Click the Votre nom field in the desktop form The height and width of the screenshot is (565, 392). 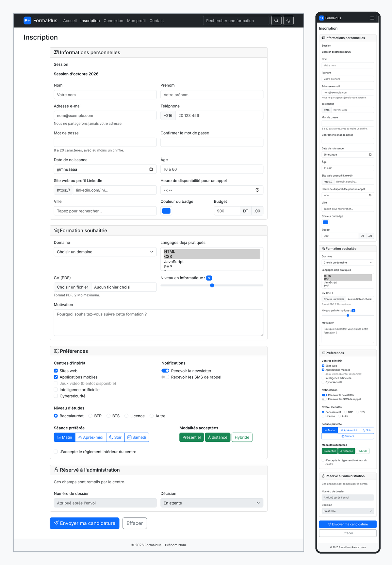coord(105,94)
